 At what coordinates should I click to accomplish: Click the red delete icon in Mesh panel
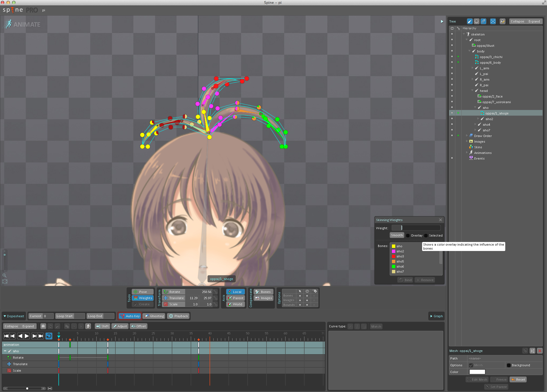tap(540, 351)
